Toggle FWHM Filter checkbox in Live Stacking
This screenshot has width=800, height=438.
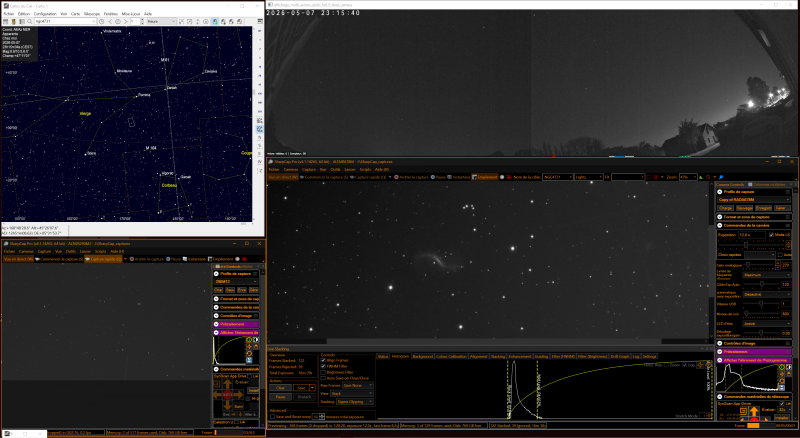pos(323,367)
